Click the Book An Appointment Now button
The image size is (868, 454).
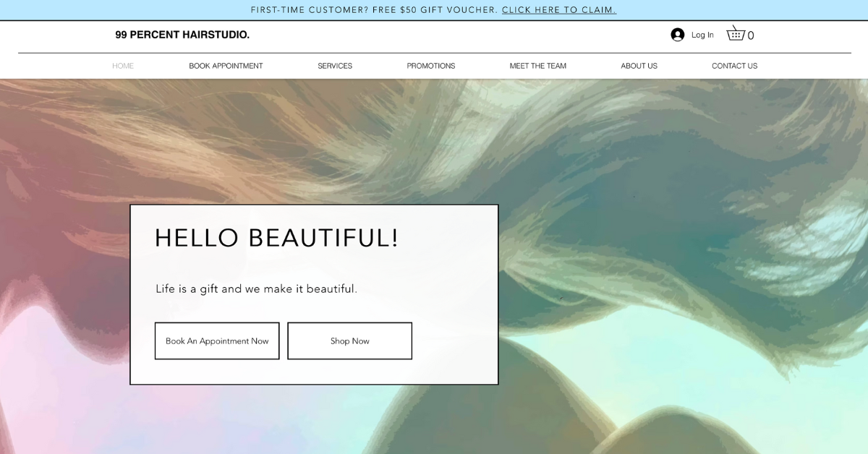tap(217, 341)
